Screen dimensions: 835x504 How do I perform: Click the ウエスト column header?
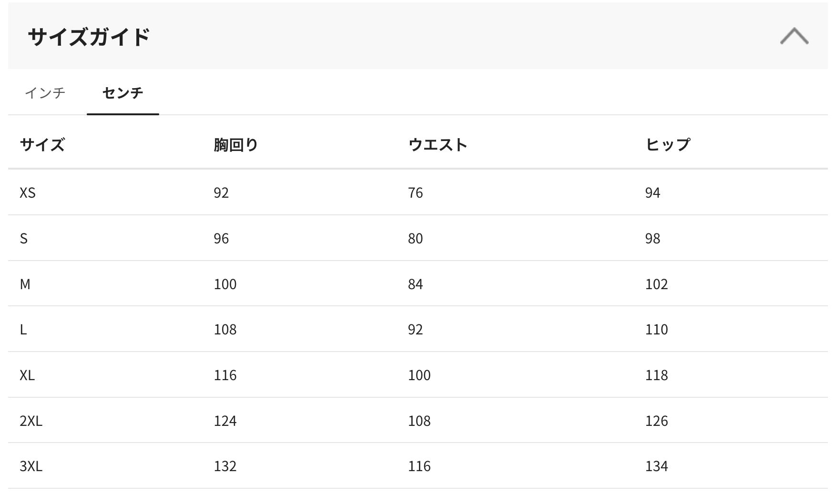pyautogui.click(x=438, y=144)
